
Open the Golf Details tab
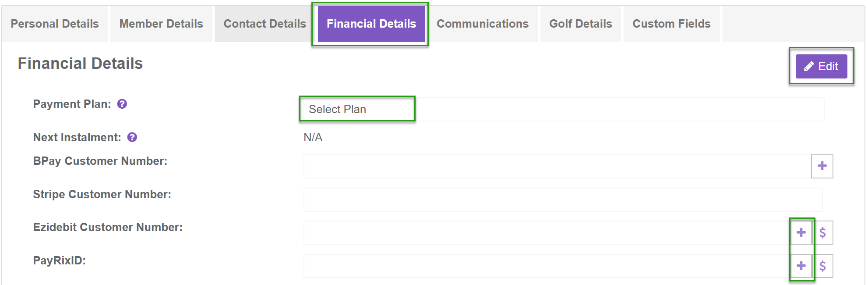pyautogui.click(x=580, y=24)
